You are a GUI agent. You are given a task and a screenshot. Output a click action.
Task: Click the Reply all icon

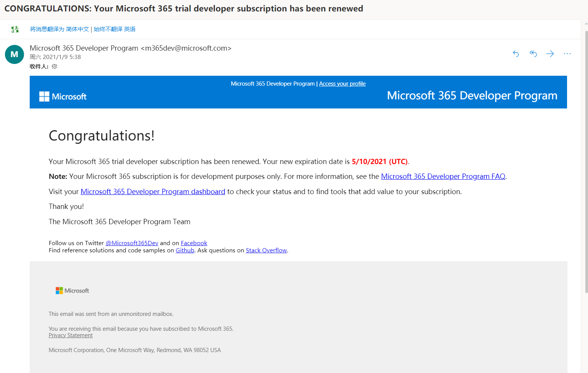click(533, 54)
